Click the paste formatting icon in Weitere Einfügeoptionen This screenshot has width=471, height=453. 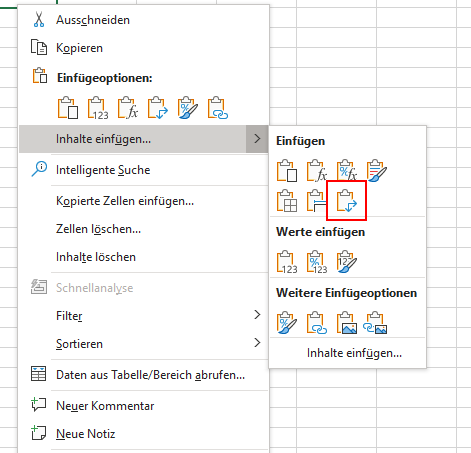pos(287,323)
